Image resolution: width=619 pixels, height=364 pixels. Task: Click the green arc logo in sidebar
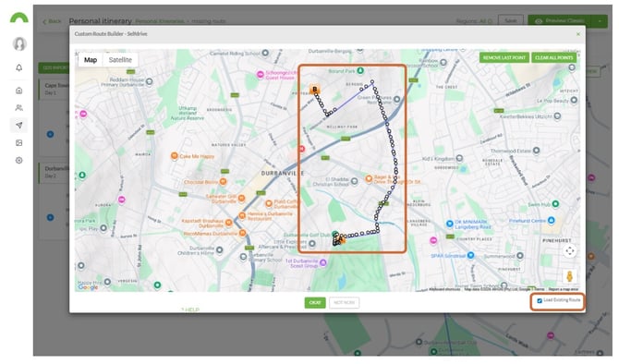click(19, 18)
